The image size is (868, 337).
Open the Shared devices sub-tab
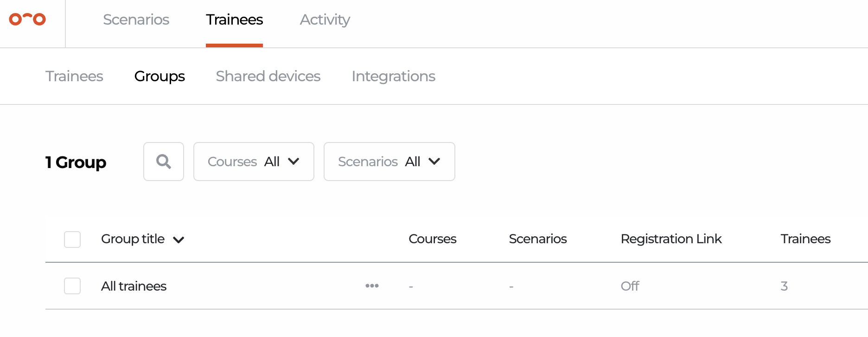click(x=268, y=76)
